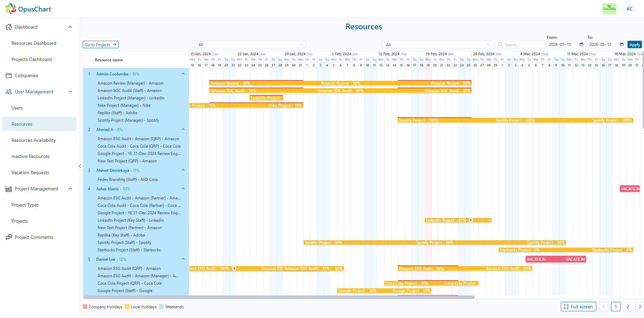Open Inactive Resources page
644x318 pixels.
tap(30, 156)
